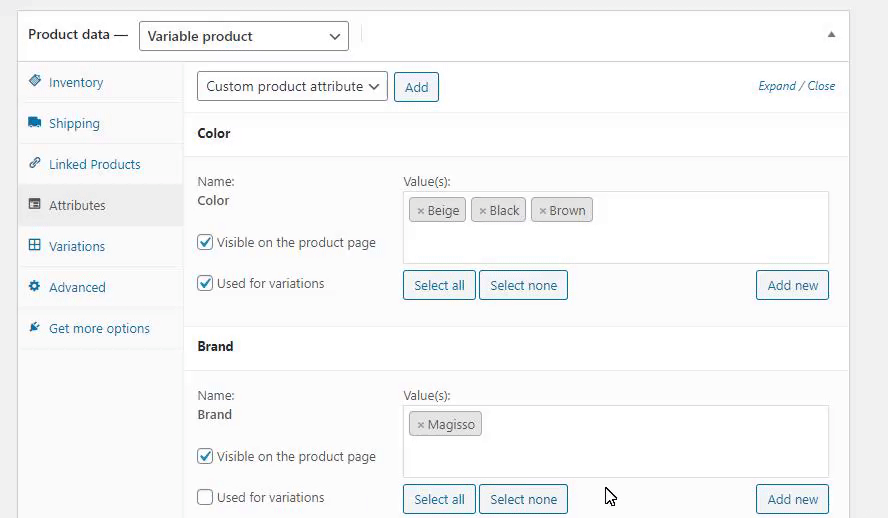Image resolution: width=888 pixels, height=518 pixels.
Task: Remove the Magisso brand value
Action: (421, 425)
